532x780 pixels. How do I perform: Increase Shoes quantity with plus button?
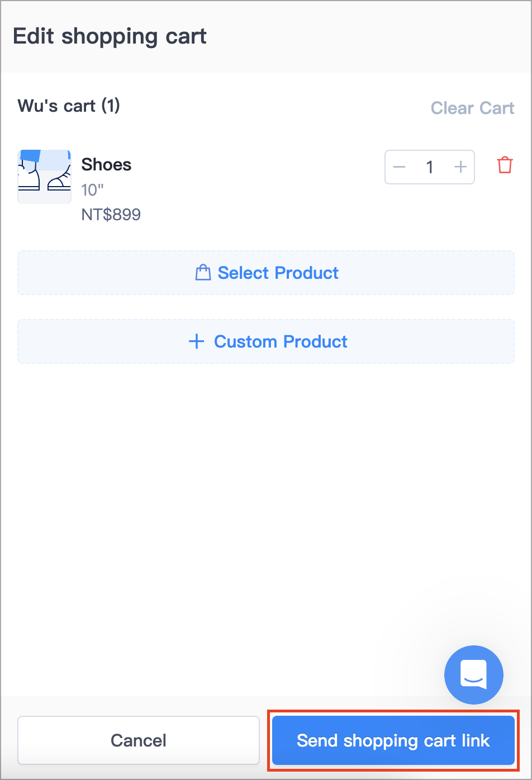pos(460,167)
